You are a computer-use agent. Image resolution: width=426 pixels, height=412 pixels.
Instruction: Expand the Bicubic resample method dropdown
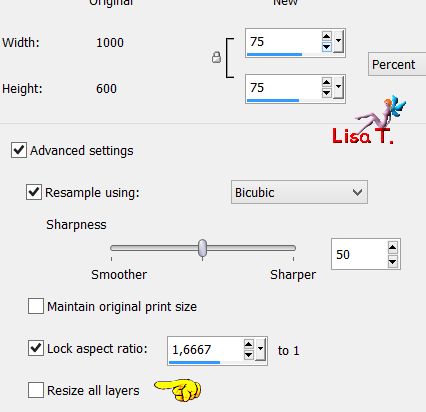(299, 192)
